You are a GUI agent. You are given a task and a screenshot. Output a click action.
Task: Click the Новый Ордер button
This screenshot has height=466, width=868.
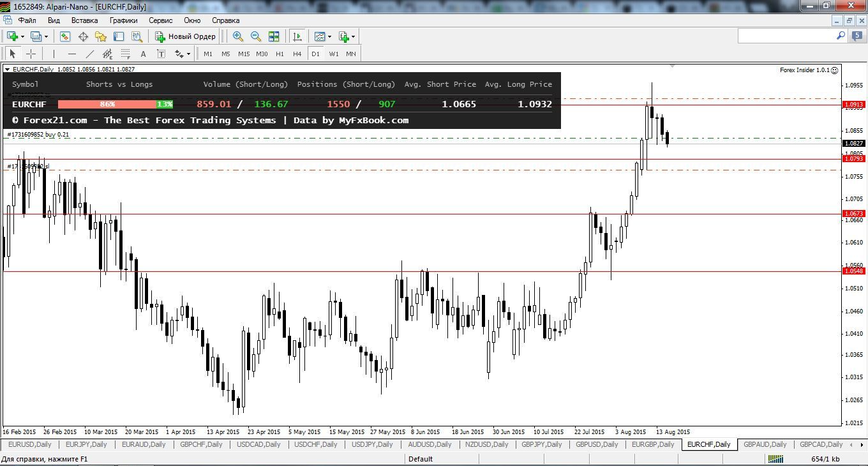tap(186, 36)
